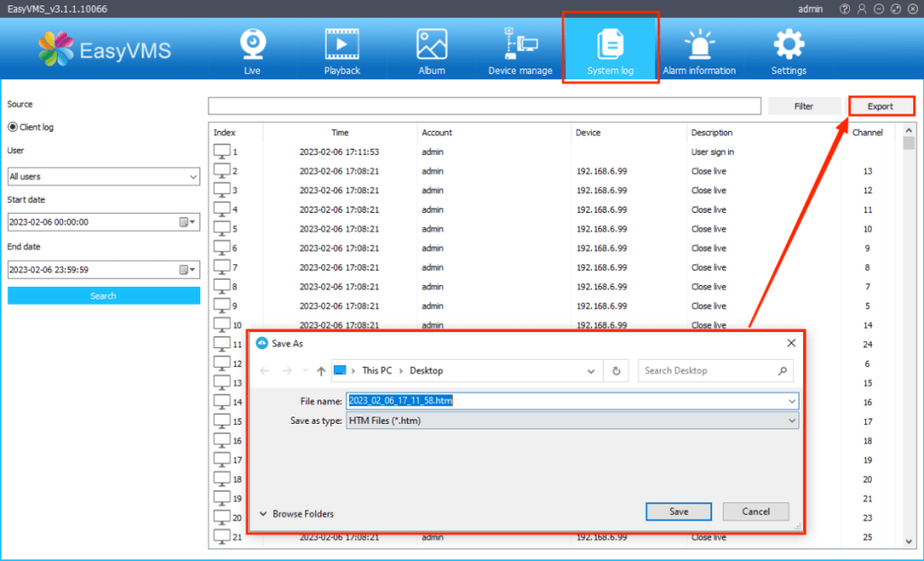Click the Export button
The width and height of the screenshot is (924, 561).
point(880,106)
